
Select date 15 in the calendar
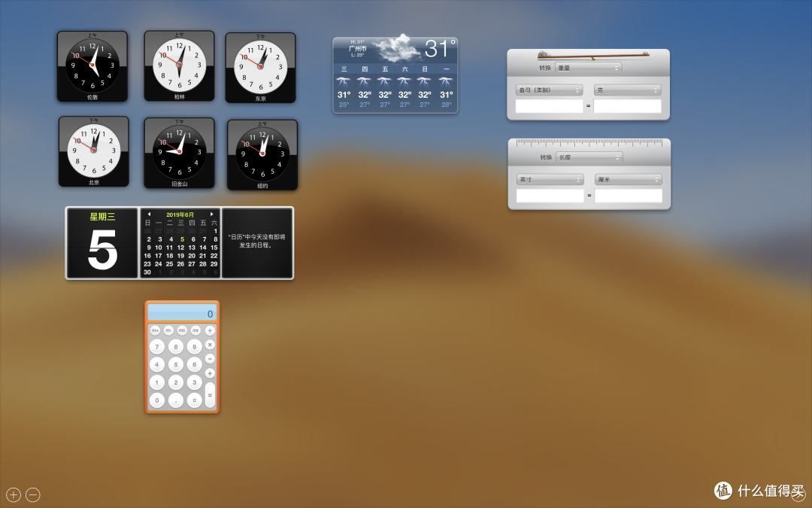214,248
